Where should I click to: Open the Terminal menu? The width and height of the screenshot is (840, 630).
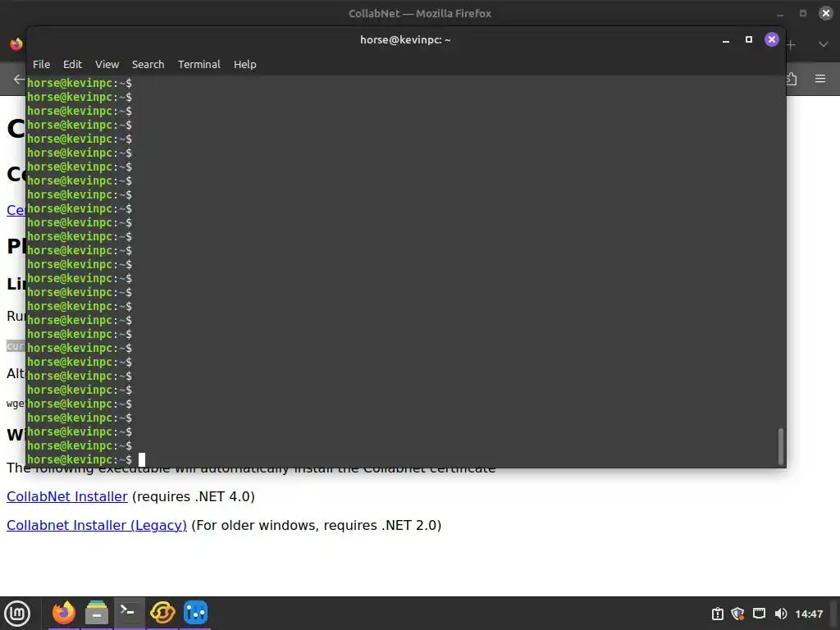click(x=199, y=64)
